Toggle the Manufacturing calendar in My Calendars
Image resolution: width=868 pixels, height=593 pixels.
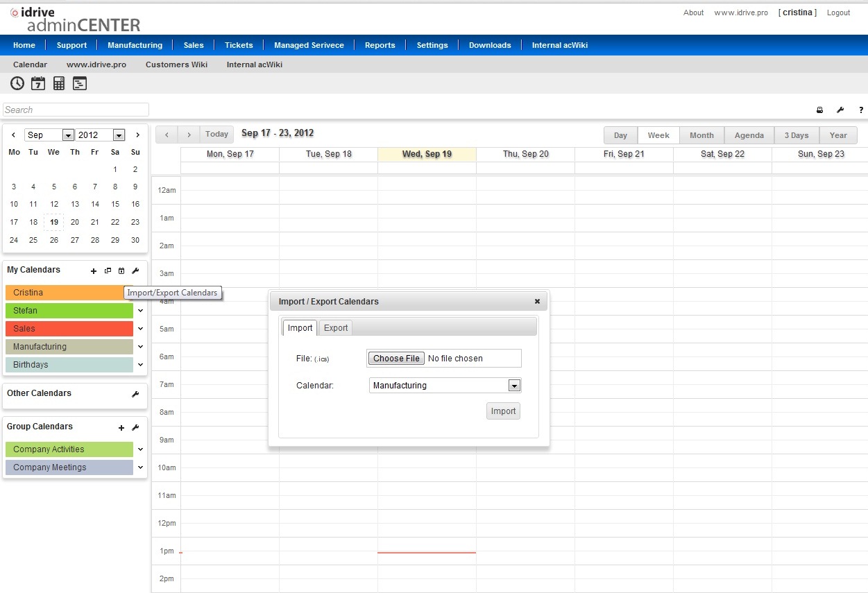[x=69, y=347]
